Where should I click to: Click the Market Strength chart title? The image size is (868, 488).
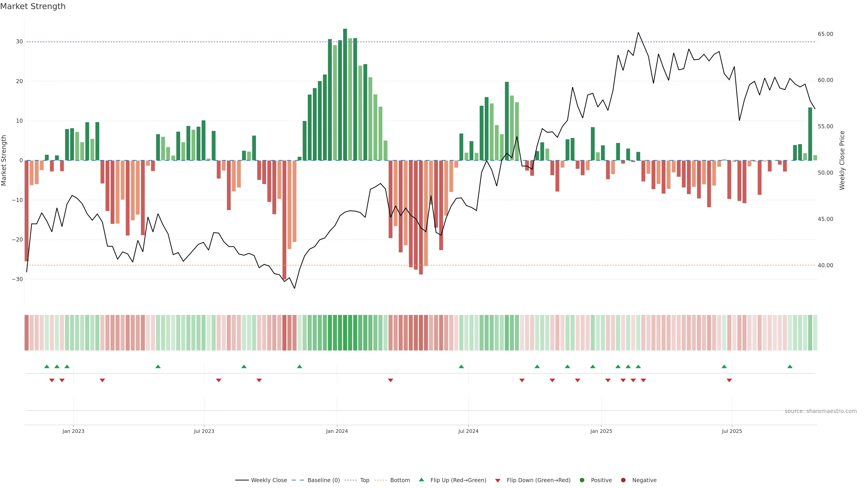pyautogui.click(x=33, y=6)
